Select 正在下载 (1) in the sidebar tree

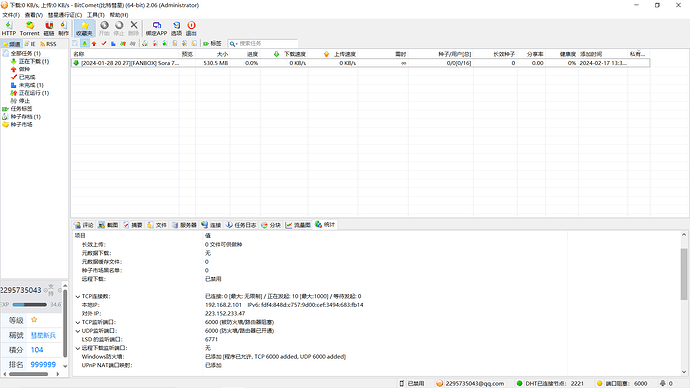coord(30,61)
